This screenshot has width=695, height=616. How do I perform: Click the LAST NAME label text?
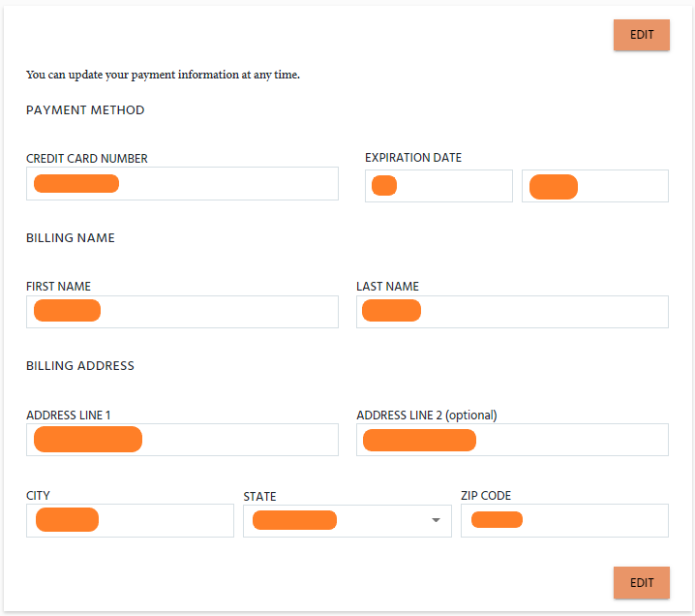pos(387,287)
